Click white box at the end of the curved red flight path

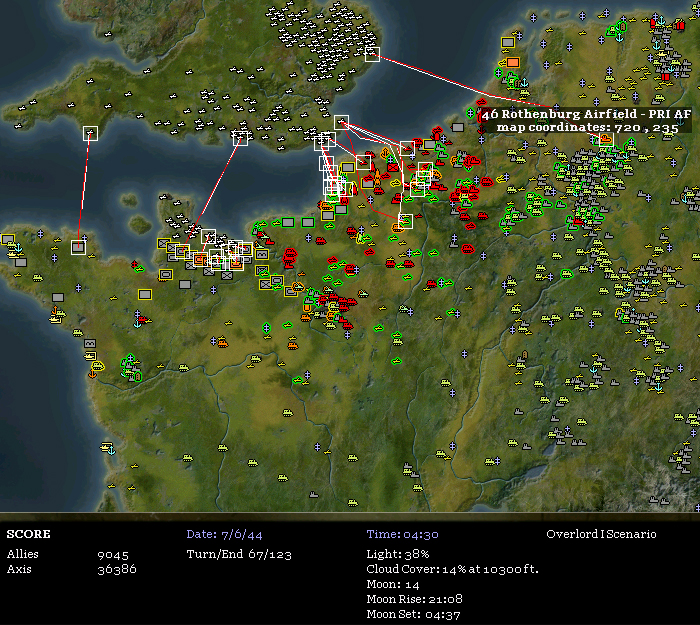(405, 221)
